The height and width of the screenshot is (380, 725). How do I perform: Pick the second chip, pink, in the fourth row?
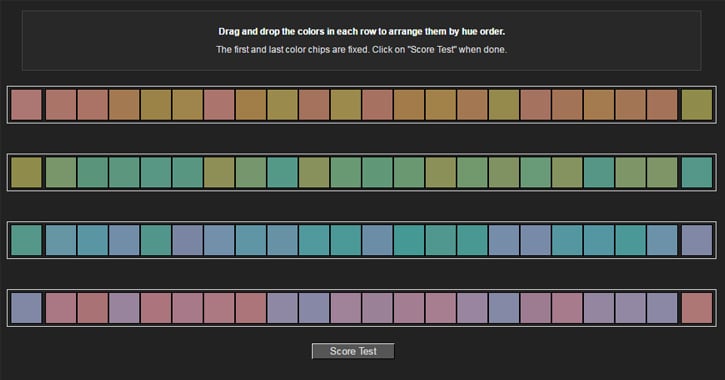pyautogui.click(x=61, y=308)
